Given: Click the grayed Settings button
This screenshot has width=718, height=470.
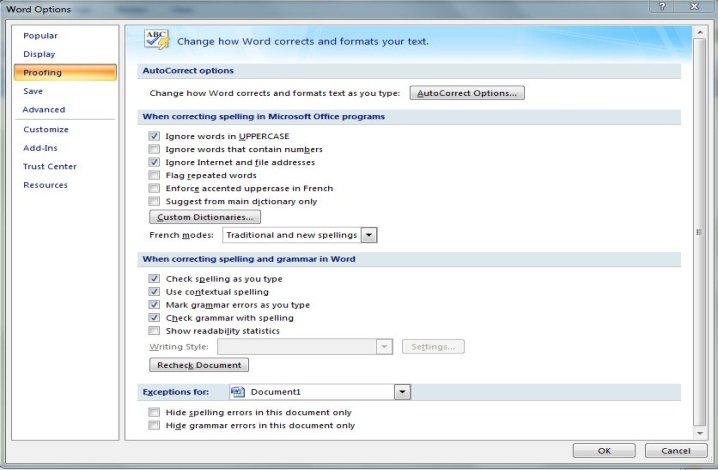Looking at the screenshot, I should [433, 347].
